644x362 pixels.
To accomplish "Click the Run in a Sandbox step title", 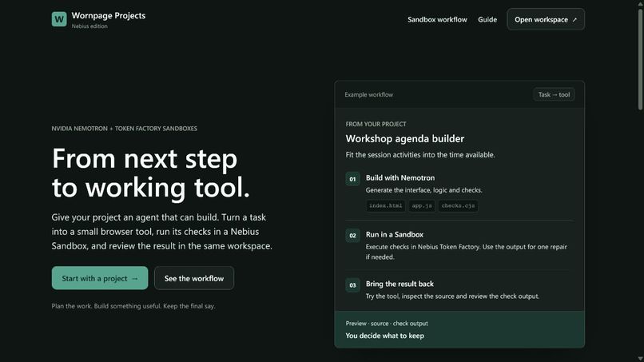I will click(394, 235).
